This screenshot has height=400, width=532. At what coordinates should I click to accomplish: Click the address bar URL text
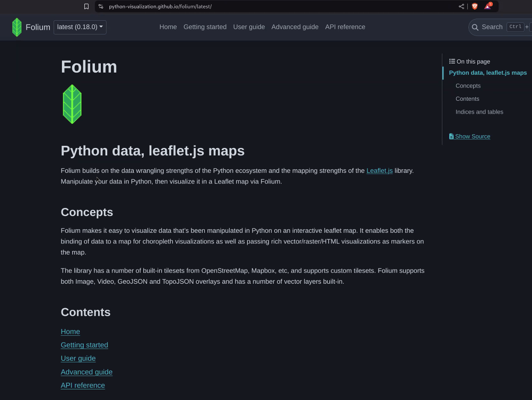(160, 6)
